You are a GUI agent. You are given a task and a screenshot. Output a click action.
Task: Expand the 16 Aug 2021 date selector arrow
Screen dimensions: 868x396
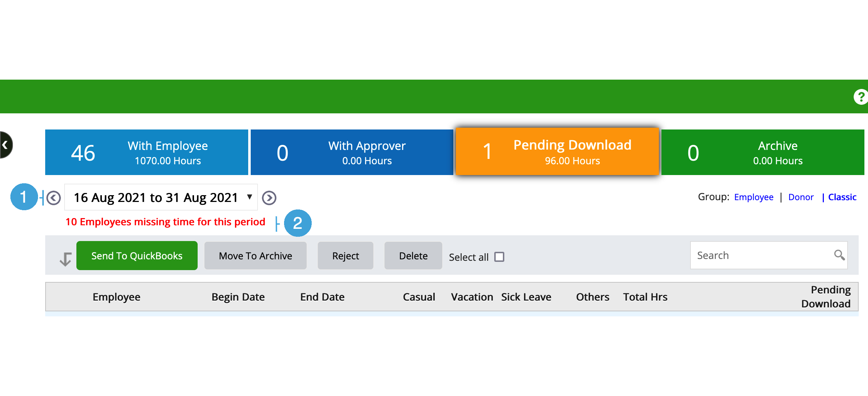pyautogui.click(x=249, y=197)
